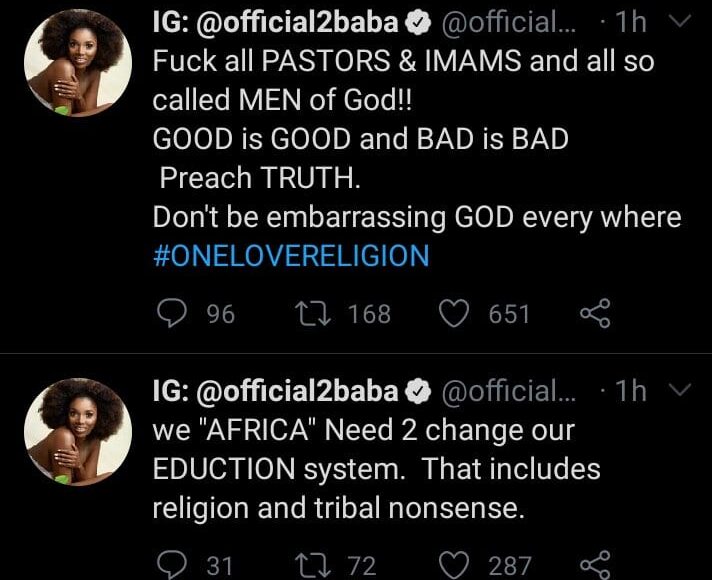The width and height of the screenshot is (712, 580).
Task: Share the AFRICA education tweet
Action: click(x=594, y=565)
